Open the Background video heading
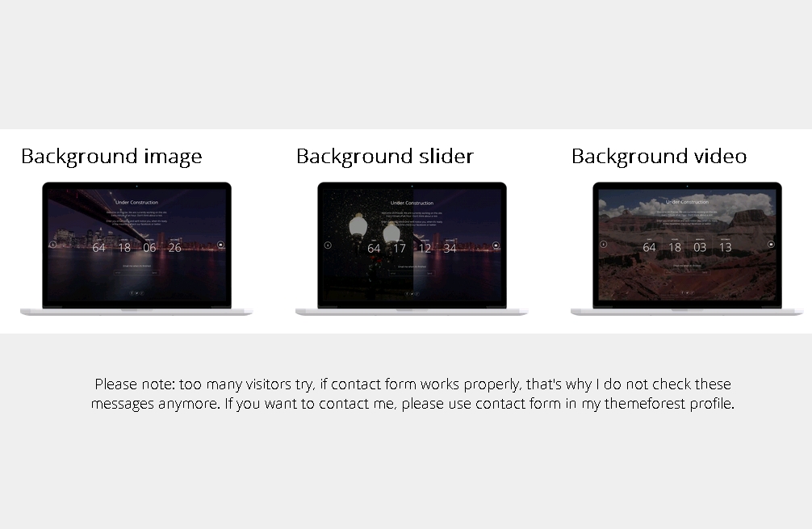The width and height of the screenshot is (812, 529). (x=659, y=156)
